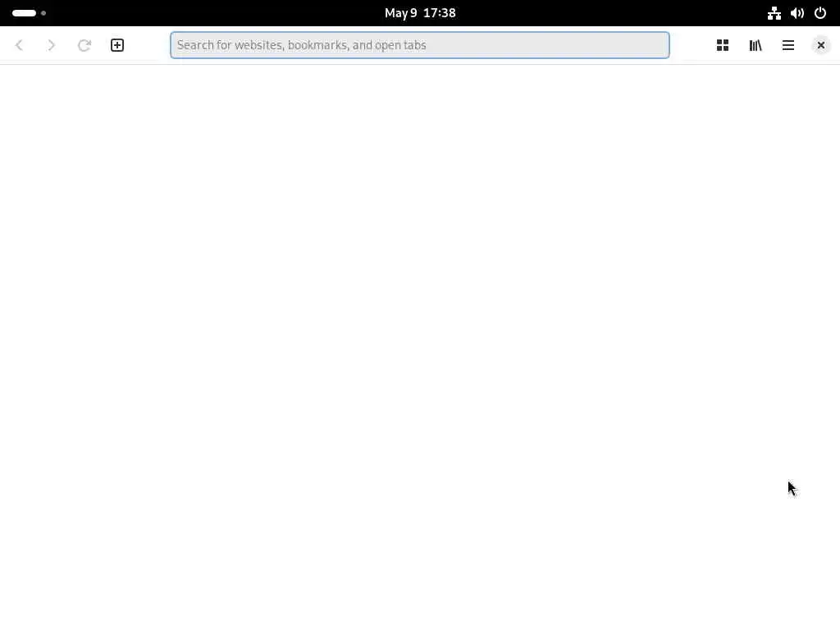840x630 pixels.
Task: Open the browser hamburger menu
Action: pos(788,45)
